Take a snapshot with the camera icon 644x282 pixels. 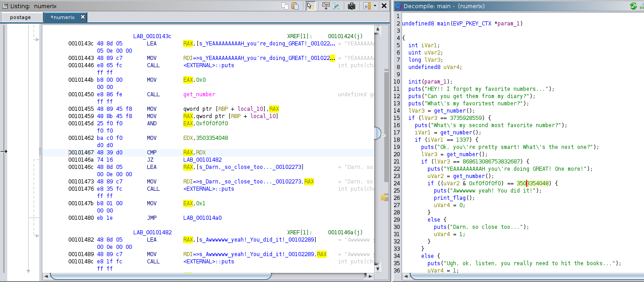[351, 6]
